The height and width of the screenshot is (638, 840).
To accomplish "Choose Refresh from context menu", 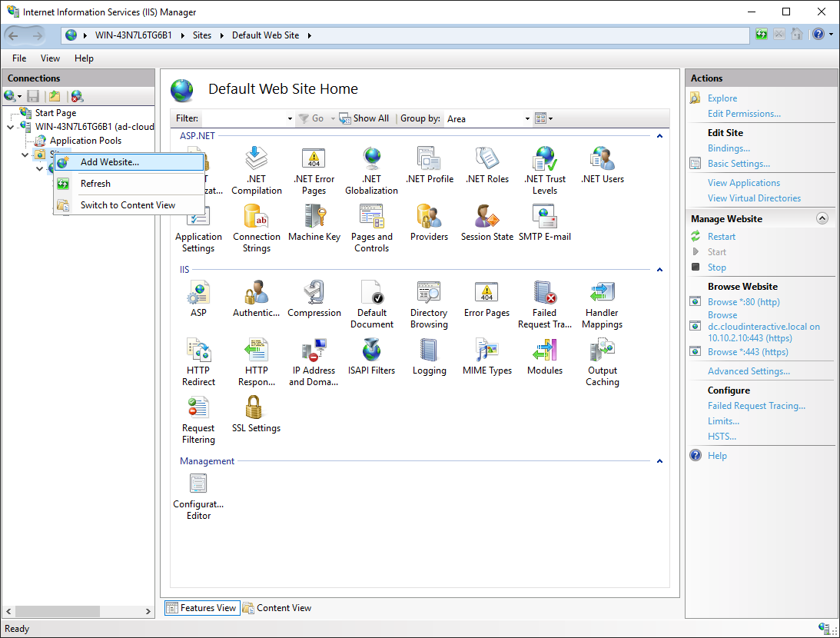I will coord(129,184).
